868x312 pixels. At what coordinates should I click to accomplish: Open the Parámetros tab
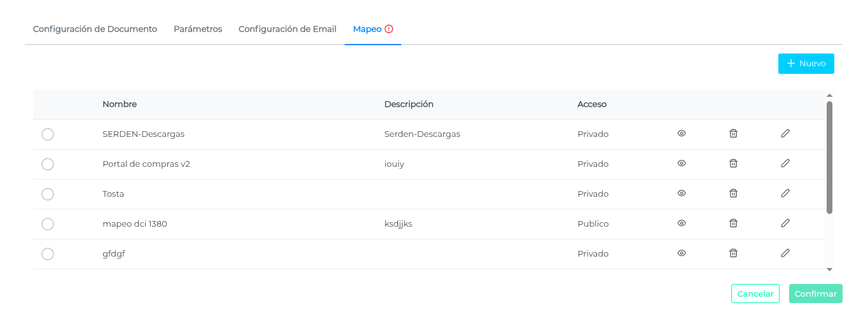pyautogui.click(x=198, y=29)
